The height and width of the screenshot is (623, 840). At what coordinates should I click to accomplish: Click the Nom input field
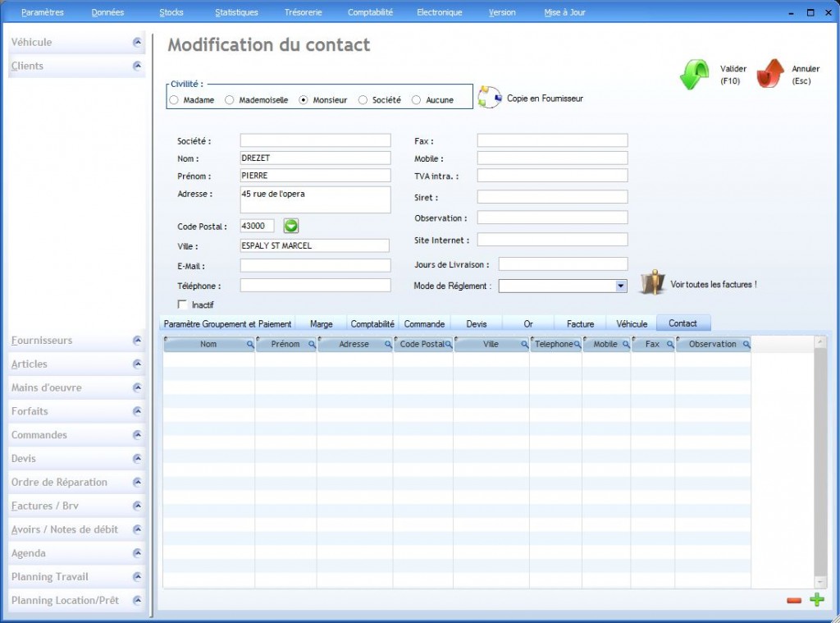316,158
